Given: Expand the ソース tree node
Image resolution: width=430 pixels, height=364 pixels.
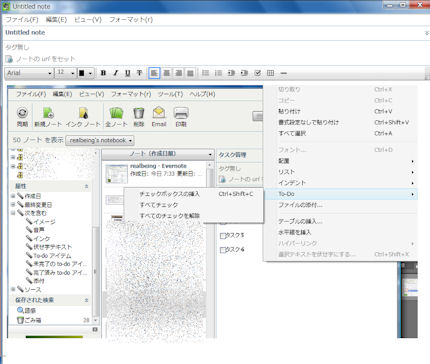Looking at the screenshot, I should 13,289.
